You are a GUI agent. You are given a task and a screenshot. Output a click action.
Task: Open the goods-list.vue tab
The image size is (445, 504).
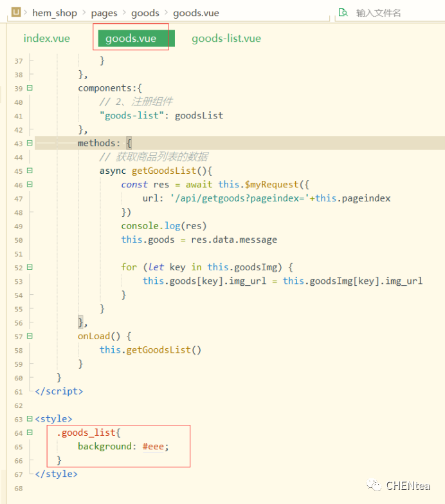pyautogui.click(x=226, y=39)
